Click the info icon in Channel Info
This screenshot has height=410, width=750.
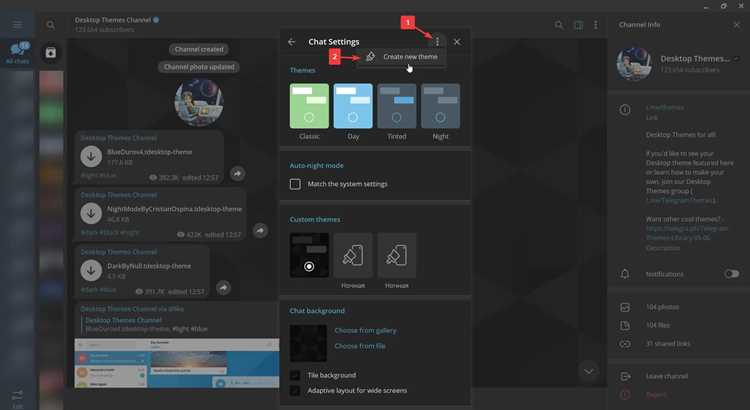point(625,110)
